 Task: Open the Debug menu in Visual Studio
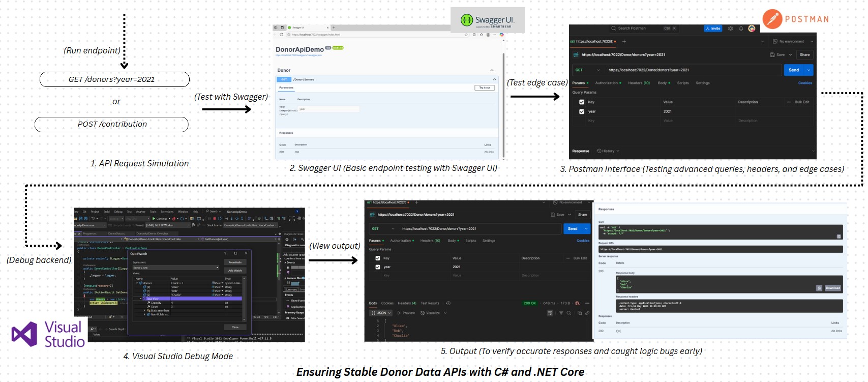pyautogui.click(x=118, y=212)
